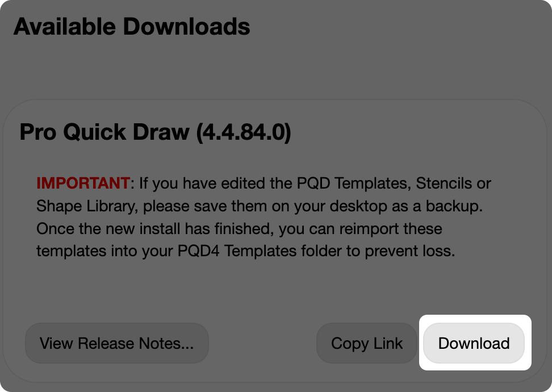View release notes for version 4.4.84.0
This screenshot has height=392, width=552.
117,343
